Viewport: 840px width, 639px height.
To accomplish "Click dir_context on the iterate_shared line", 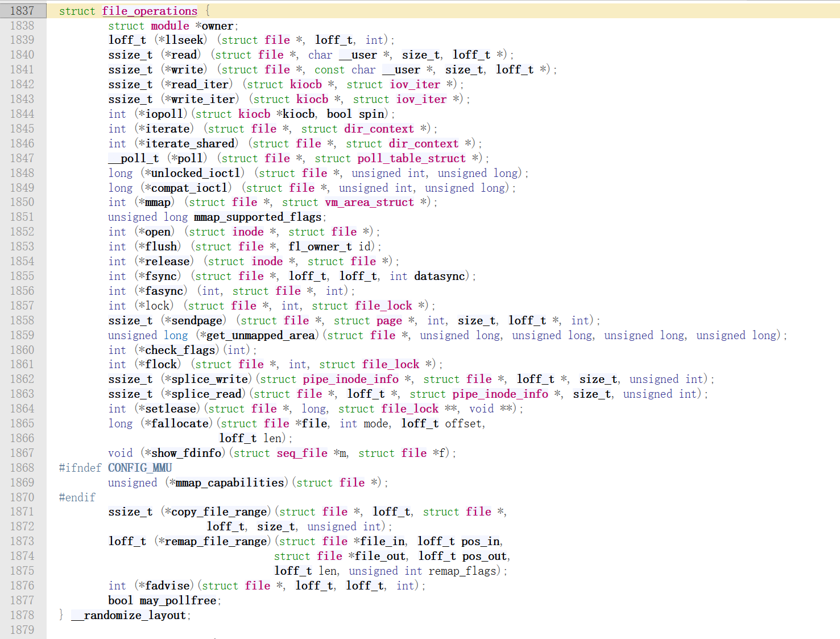I will [423, 143].
